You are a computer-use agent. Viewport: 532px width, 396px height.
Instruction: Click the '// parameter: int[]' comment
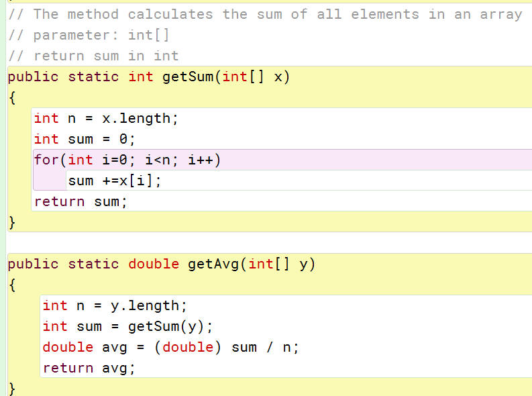(x=89, y=35)
